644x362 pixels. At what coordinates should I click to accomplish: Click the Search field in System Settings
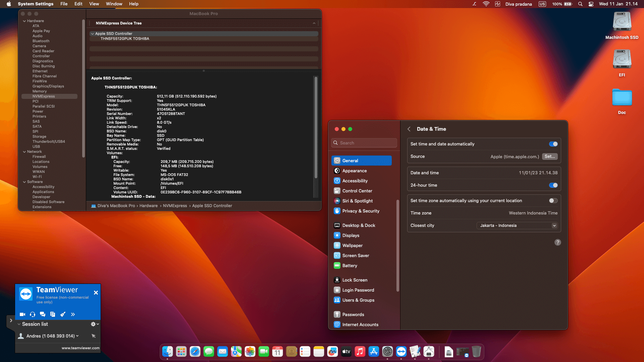point(364,142)
